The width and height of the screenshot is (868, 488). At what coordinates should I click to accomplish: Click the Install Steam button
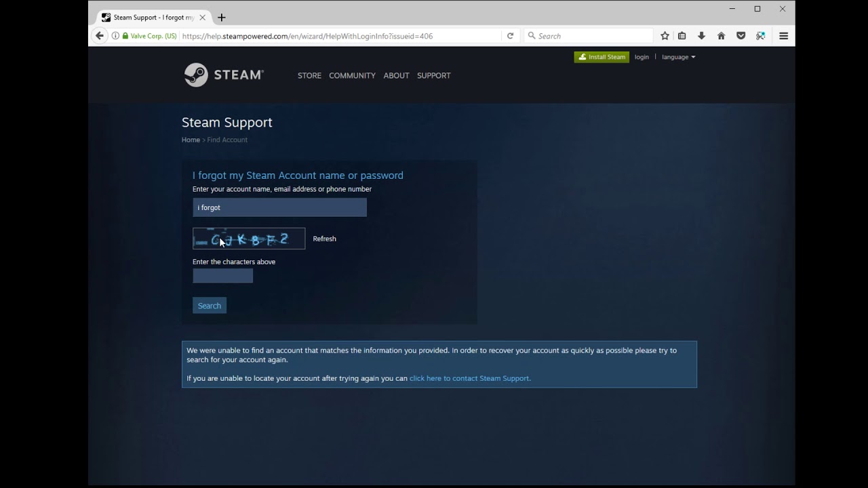coord(601,57)
